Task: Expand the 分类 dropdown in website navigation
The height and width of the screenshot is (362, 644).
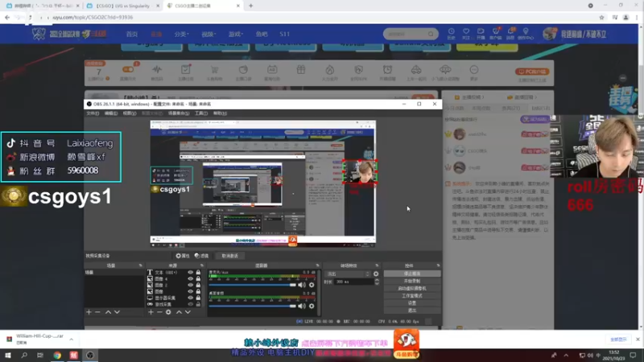Action: 181,34
